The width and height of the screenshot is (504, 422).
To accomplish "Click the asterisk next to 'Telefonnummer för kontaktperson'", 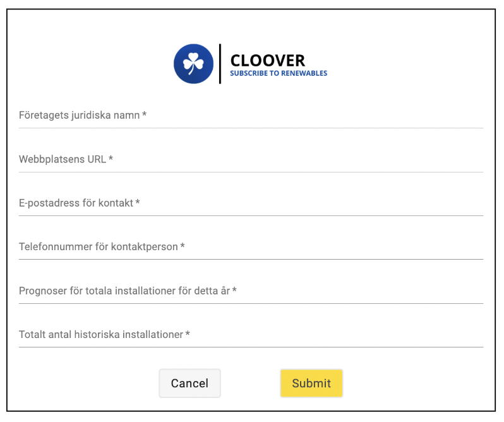I will [x=183, y=245].
